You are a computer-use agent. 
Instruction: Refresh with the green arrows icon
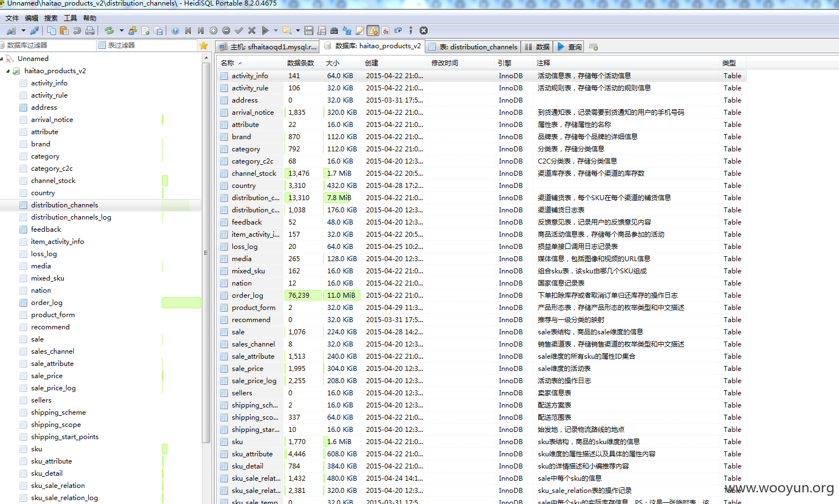pyautogui.click(x=109, y=30)
